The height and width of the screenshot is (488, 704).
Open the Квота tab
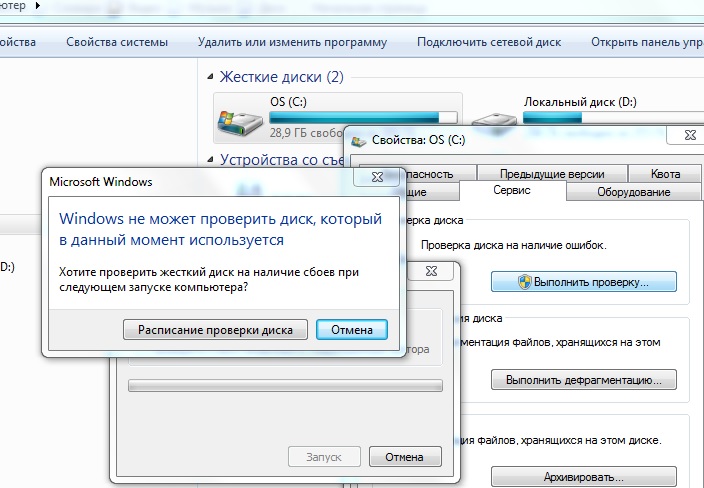pos(665,174)
